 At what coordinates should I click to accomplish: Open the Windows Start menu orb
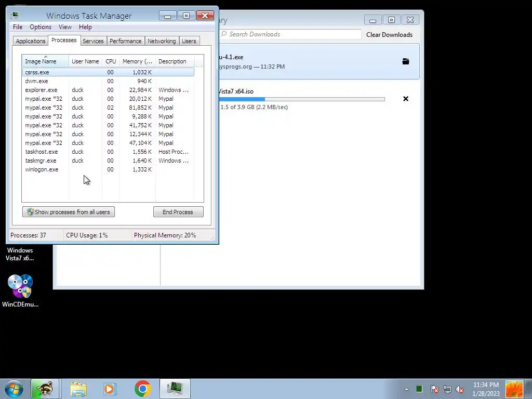pos(14,389)
